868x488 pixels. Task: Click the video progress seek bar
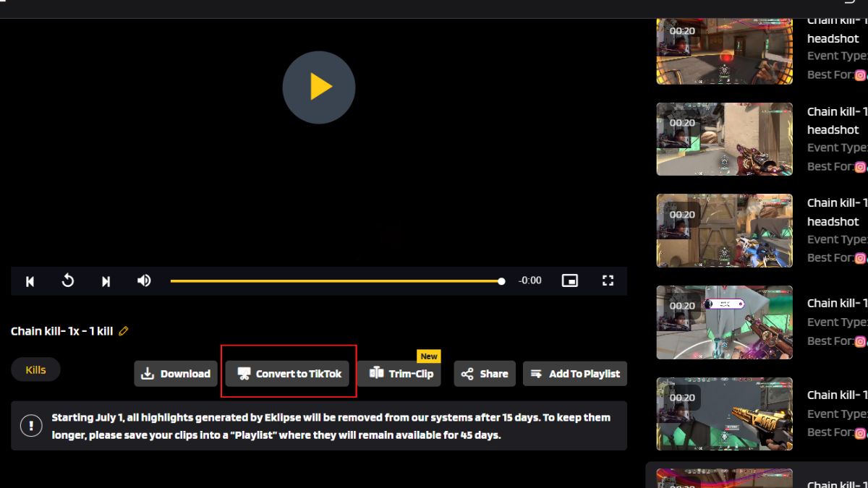click(336, 281)
